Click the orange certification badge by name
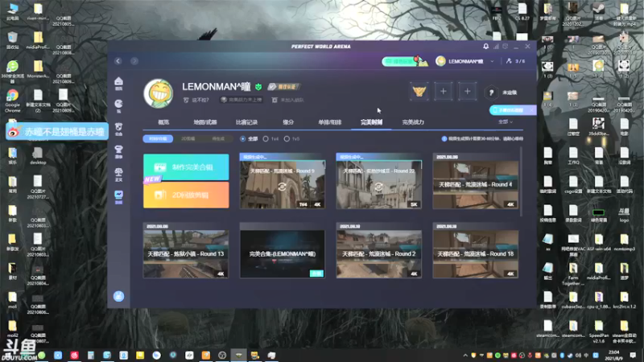The width and height of the screenshot is (644, 362). (x=284, y=87)
